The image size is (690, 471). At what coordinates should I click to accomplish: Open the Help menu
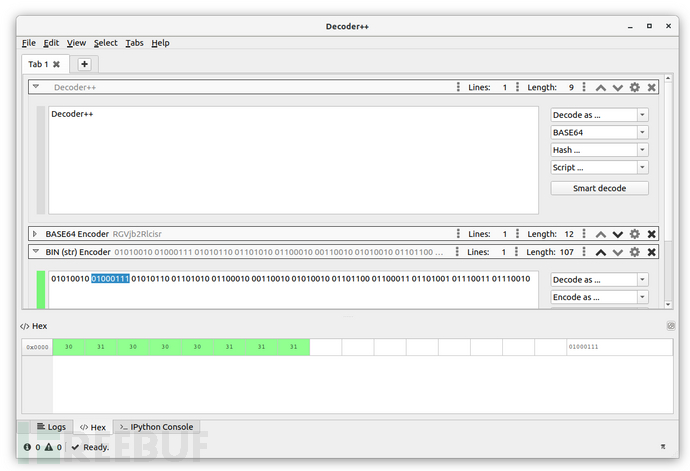tap(160, 43)
